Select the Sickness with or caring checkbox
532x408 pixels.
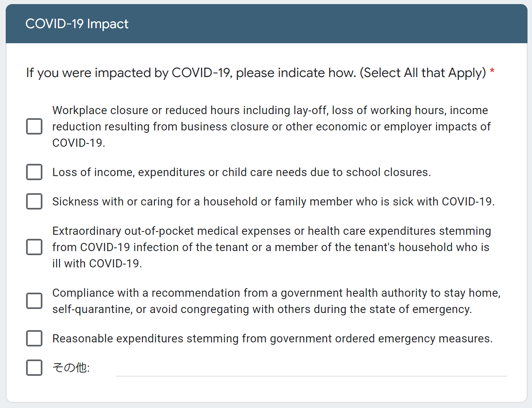pos(34,201)
